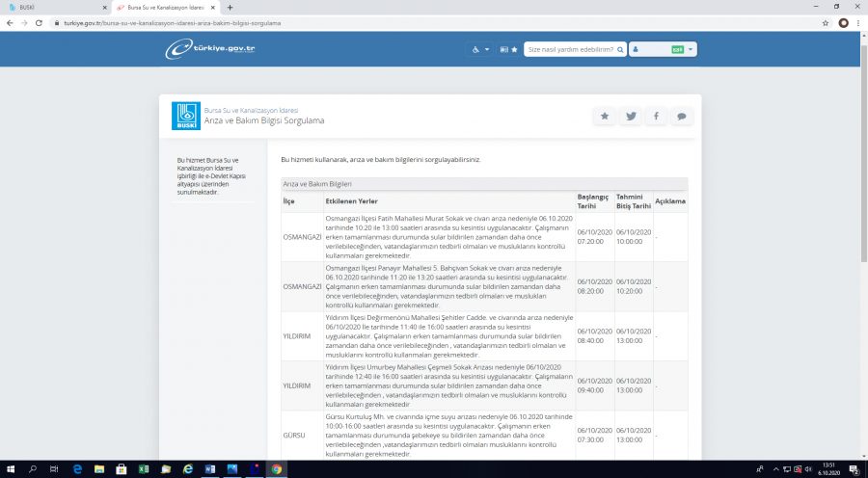Open the accessibility wheelchair menu
Image resolution: width=868 pixels, height=478 pixels.
tap(480, 49)
